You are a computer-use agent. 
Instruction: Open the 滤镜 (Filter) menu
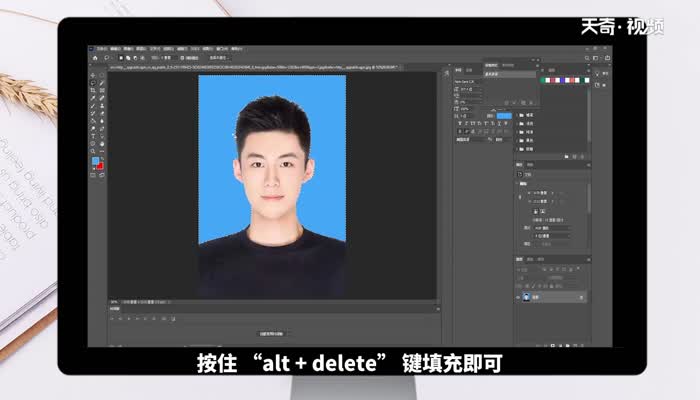181,48
